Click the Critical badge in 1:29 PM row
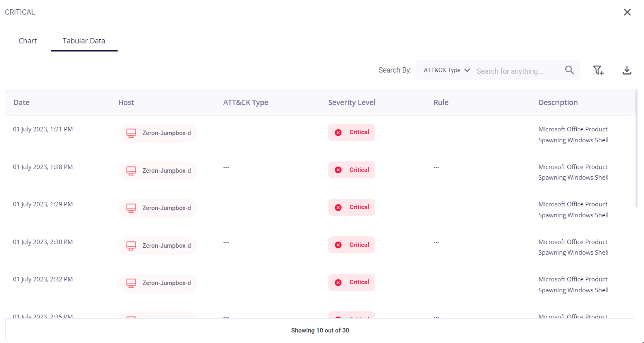 click(352, 207)
